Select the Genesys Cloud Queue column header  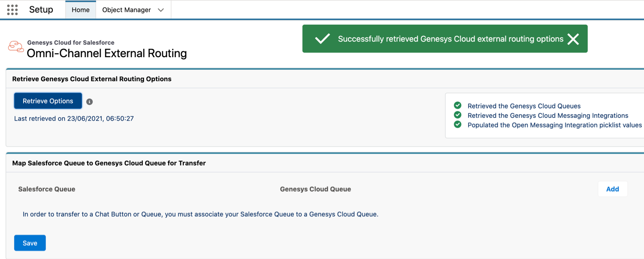click(x=315, y=189)
